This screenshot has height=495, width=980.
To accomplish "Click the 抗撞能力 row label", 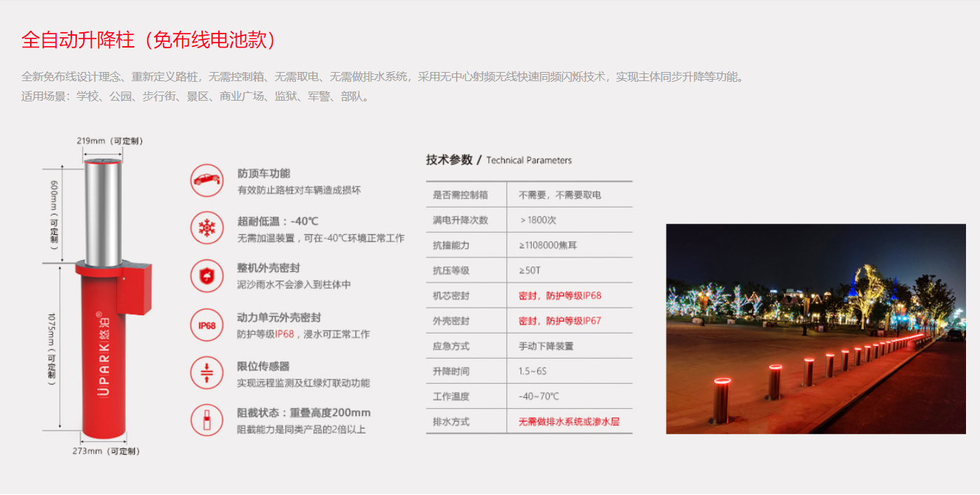I will 451,245.
